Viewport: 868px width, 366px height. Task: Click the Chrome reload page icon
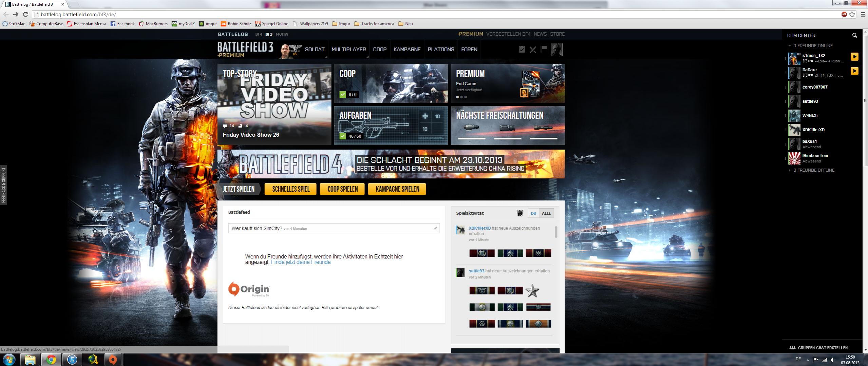click(x=25, y=14)
